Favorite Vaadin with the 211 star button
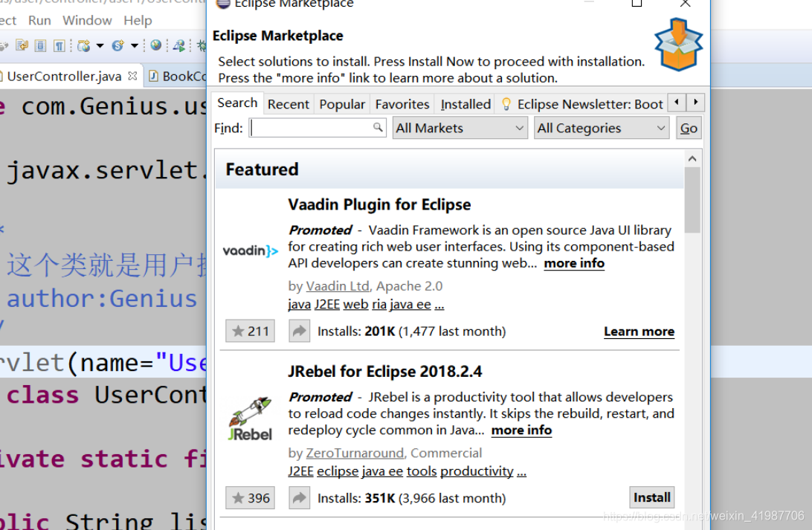 250,332
